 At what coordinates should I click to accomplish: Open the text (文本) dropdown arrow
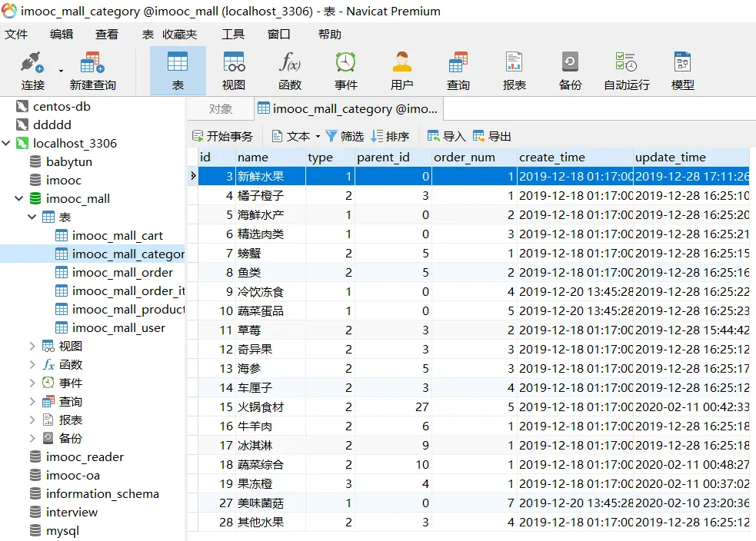[317, 137]
